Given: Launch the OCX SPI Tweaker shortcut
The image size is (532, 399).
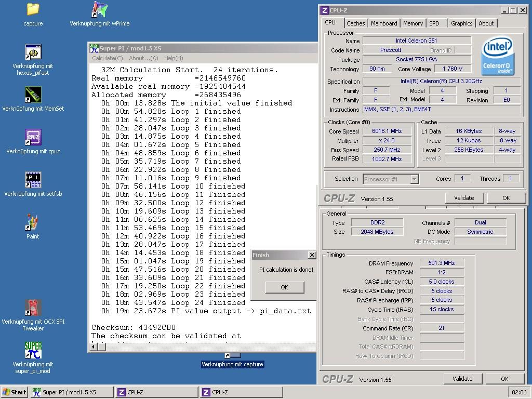Looking at the screenshot, I should 33,308.
